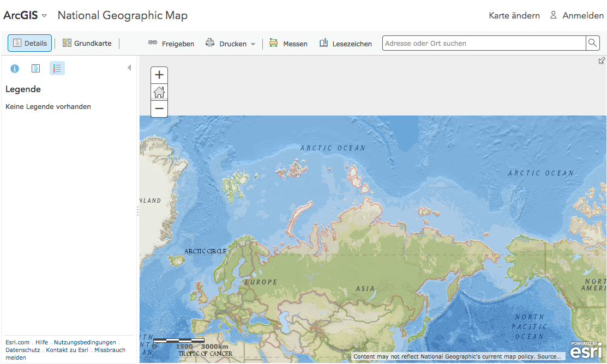Show the map contents list icon
This screenshot has height=364, width=607.
tap(35, 68)
